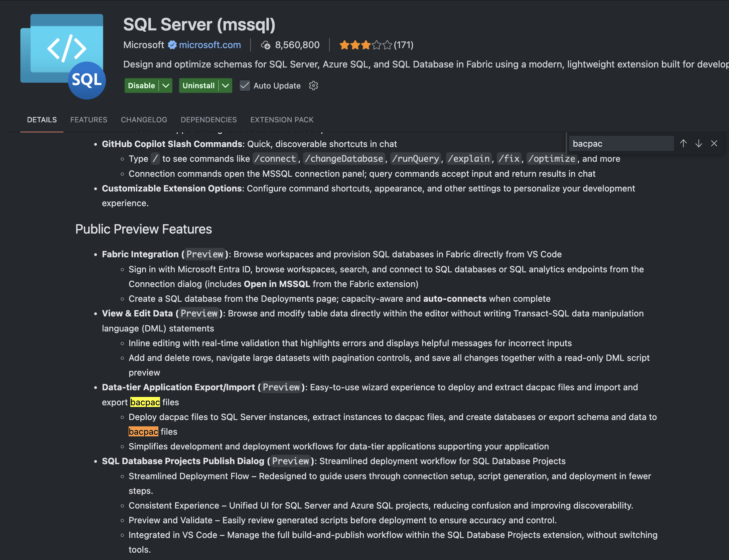Click the verified publisher badge
Image resolution: width=729 pixels, height=560 pixels.
[x=172, y=45]
